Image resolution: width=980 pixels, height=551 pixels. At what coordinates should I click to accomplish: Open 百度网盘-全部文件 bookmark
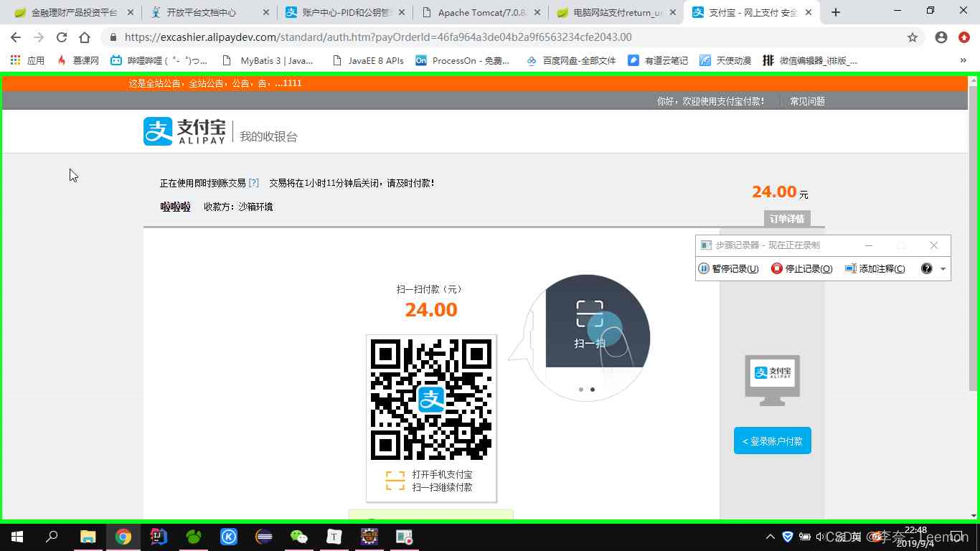coord(571,60)
